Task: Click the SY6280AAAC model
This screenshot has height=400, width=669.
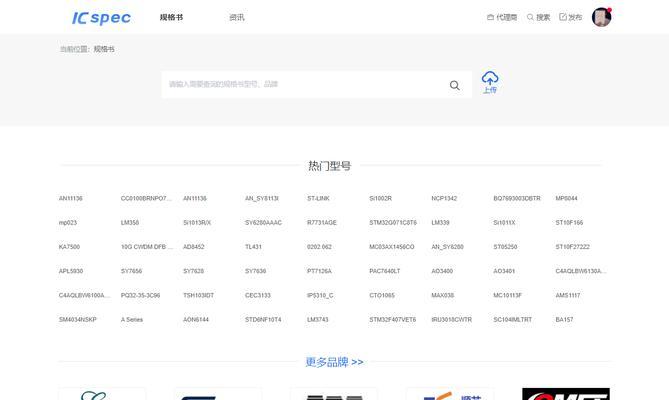Action: point(263,223)
